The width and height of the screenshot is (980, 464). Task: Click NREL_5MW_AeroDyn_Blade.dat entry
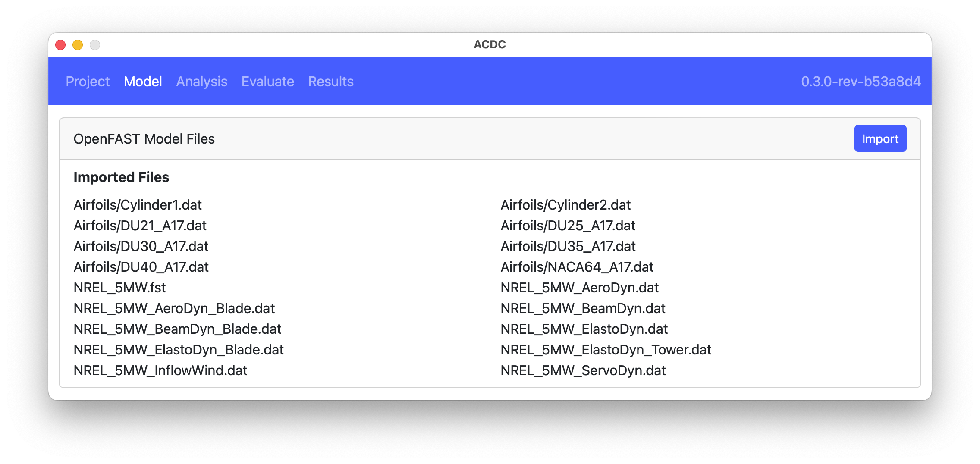[174, 308]
